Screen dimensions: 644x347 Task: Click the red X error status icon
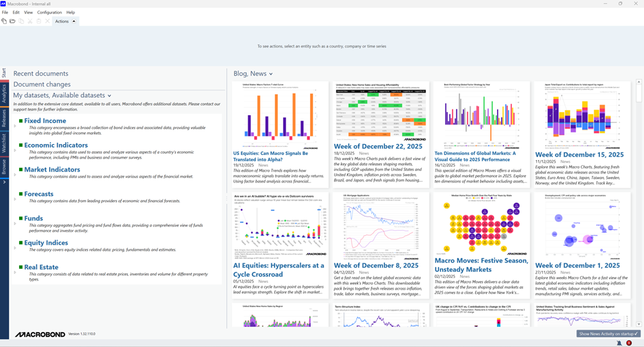tap(629, 343)
